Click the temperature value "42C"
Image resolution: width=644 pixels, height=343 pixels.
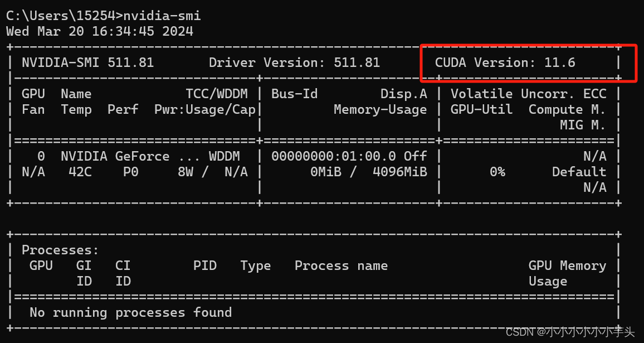pos(80,172)
